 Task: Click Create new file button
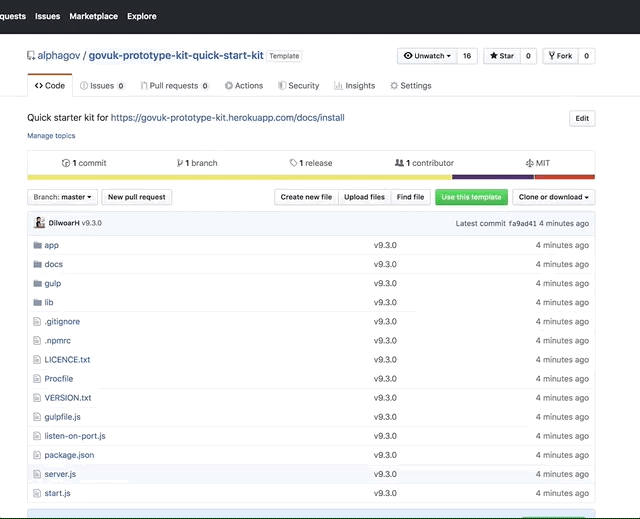(x=306, y=197)
